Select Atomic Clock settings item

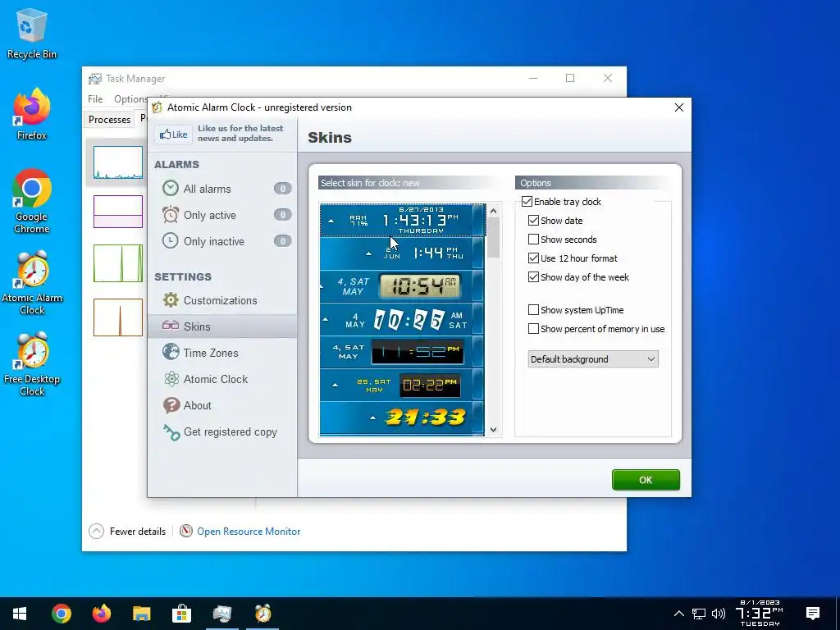pyautogui.click(x=221, y=379)
